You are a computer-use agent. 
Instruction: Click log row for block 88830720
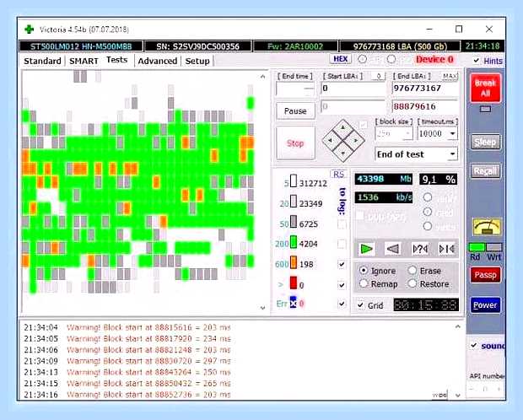click(x=127, y=361)
